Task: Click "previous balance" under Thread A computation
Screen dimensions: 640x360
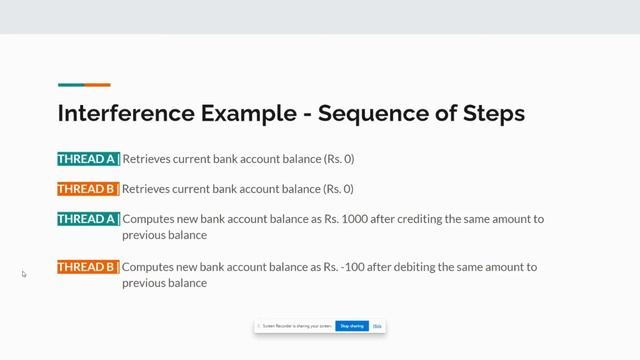Action: pos(164,235)
